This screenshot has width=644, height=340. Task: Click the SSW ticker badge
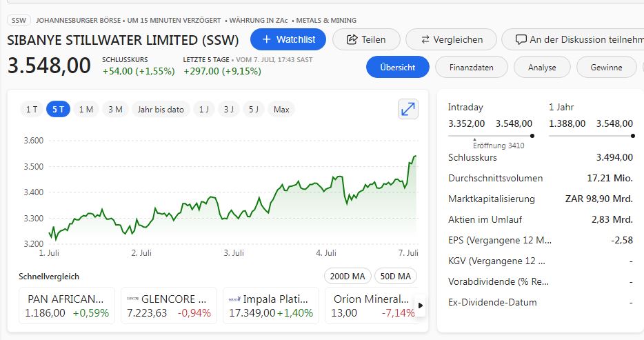19,20
